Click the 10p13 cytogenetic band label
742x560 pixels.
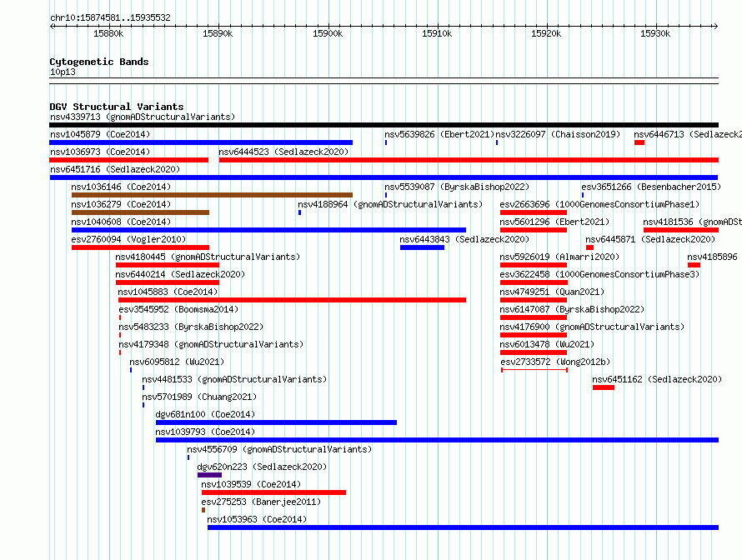tap(63, 72)
